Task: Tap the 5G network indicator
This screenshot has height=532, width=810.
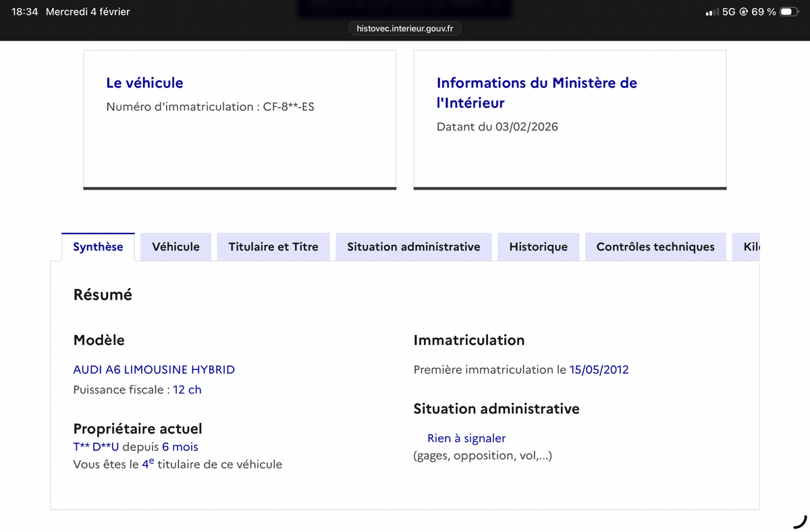Action: (728, 12)
